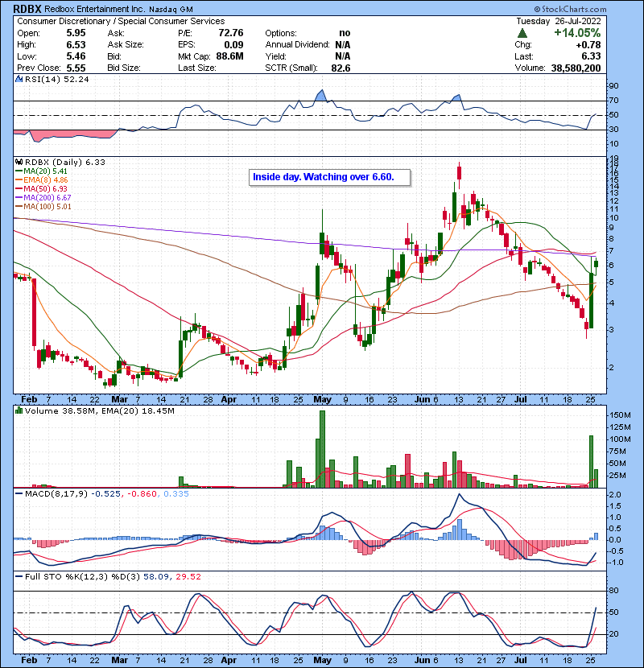The image size is (644, 668).
Task: Click the SCTR (Small) 82.6 value
Action: pyautogui.click(x=341, y=68)
